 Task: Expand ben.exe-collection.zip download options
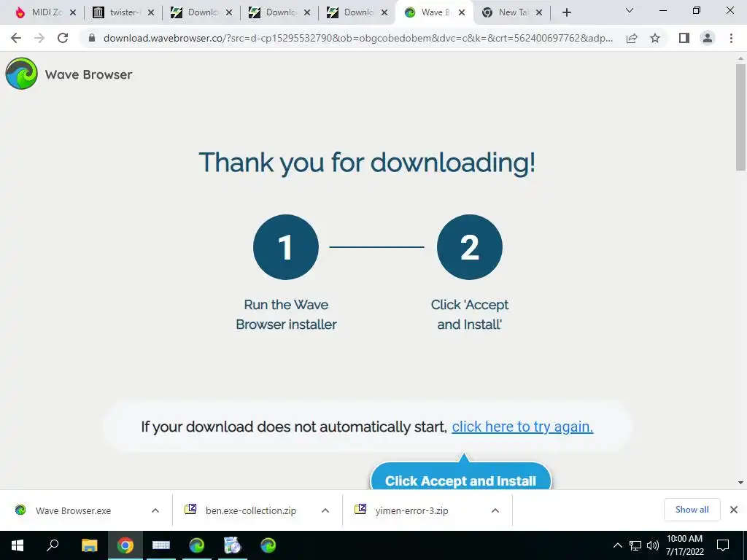click(325, 510)
